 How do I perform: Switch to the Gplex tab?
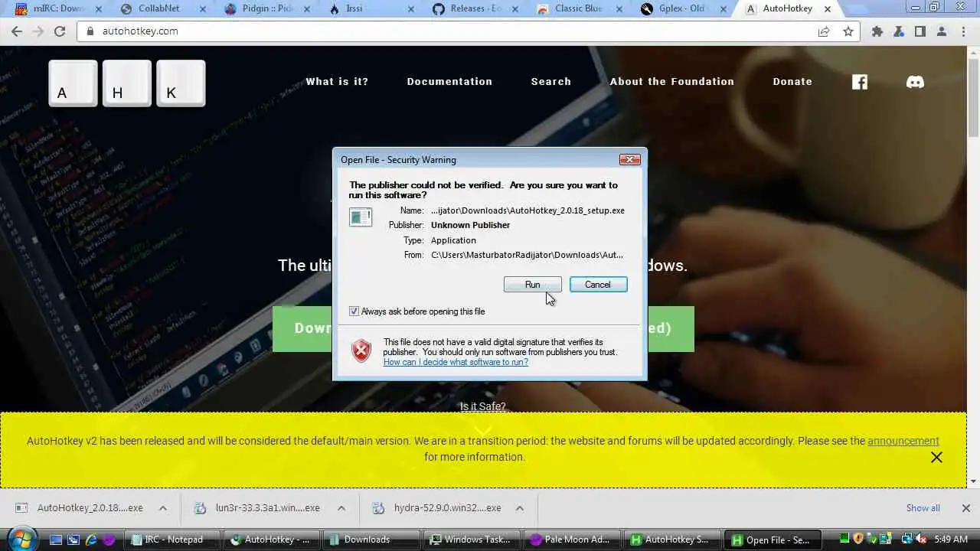coord(681,9)
